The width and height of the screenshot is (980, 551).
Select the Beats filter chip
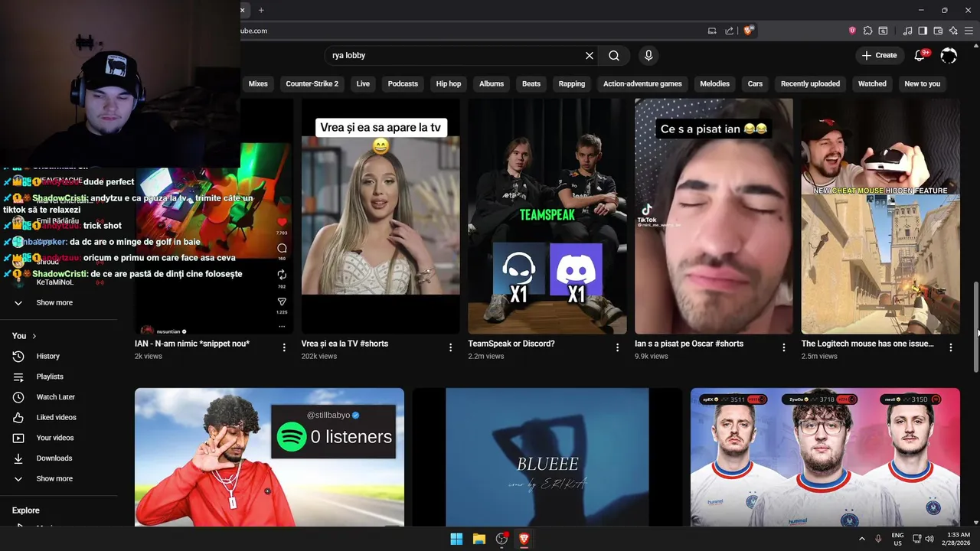pyautogui.click(x=531, y=83)
